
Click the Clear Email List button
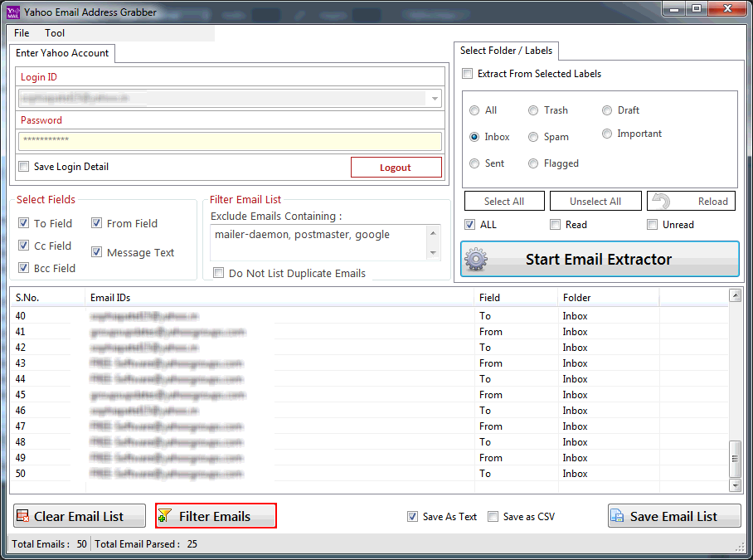pyautogui.click(x=80, y=516)
